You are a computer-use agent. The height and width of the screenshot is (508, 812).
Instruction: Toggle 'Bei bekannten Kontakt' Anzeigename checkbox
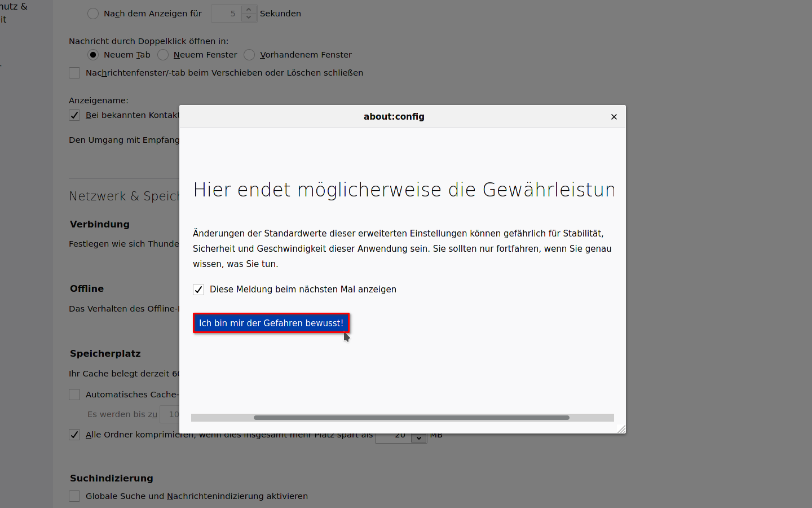click(74, 115)
